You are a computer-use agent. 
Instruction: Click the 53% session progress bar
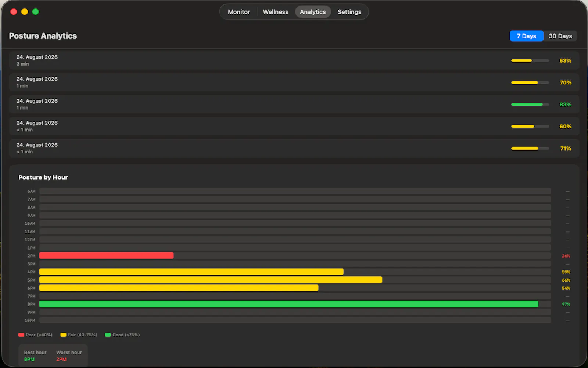(x=530, y=60)
